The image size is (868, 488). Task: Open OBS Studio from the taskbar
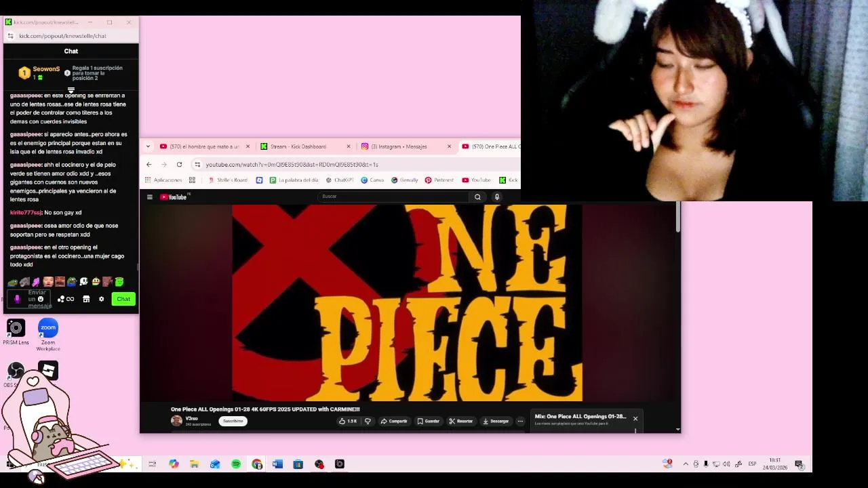[x=319, y=464]
